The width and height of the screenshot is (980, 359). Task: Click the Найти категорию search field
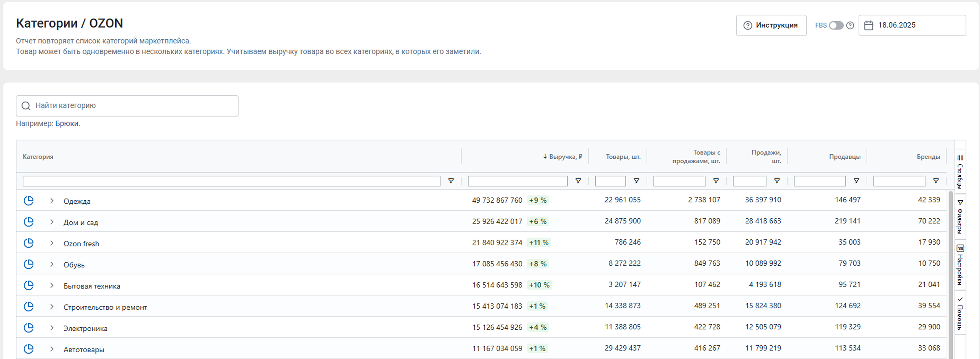[127, 106]
